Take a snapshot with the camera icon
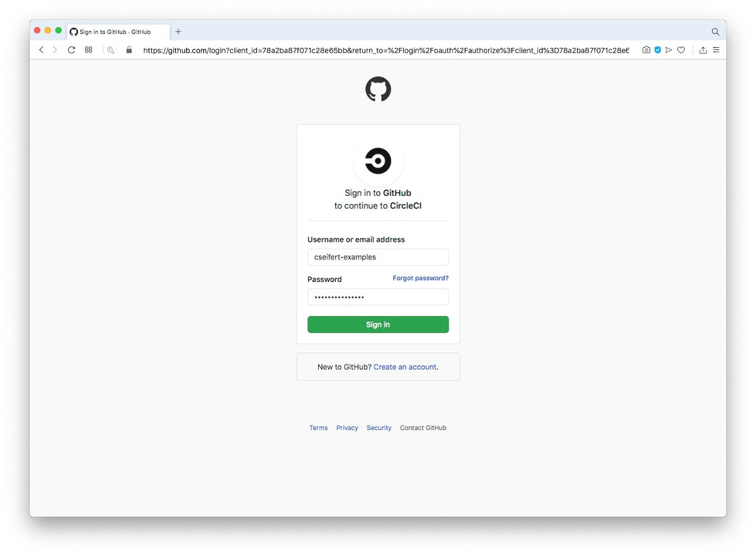Image resolution: width=756 pixels, height=556 pixels. 646,50
